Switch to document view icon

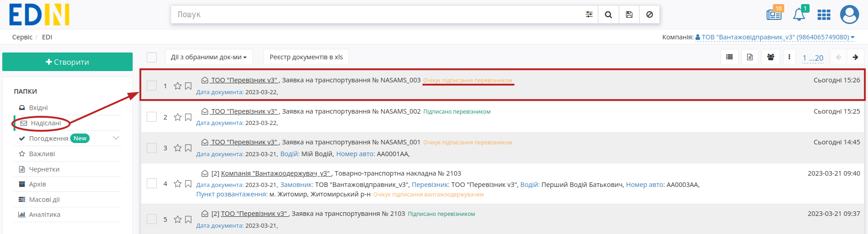coord(750,57)
